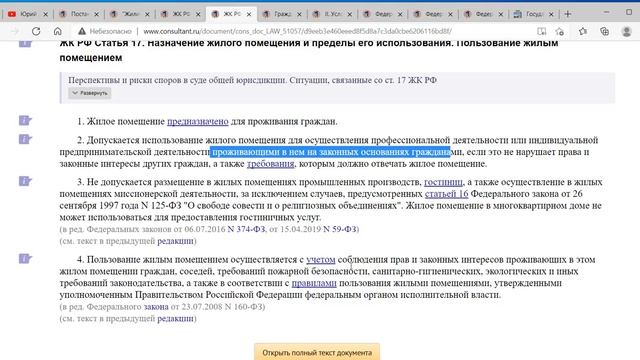The image size is (640, 360).
Task: Click the highlighted 'проживающими в нем' text
Action: [331, 152]
